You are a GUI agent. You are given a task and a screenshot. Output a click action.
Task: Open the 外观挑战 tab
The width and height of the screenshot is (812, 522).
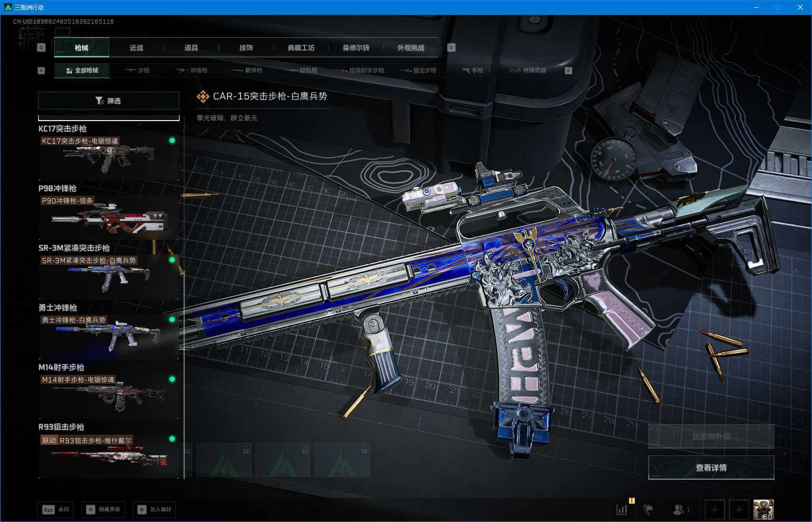(410, 48)
